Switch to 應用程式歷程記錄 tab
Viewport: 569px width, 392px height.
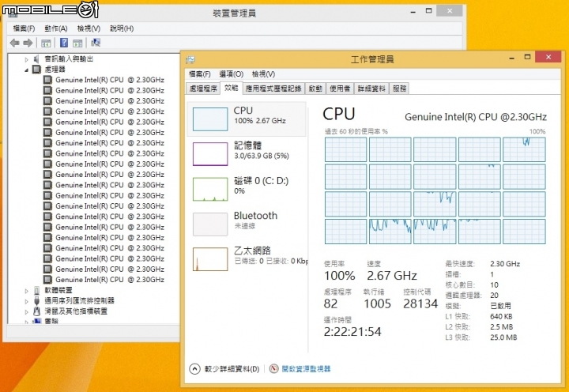tap(273, 89)
